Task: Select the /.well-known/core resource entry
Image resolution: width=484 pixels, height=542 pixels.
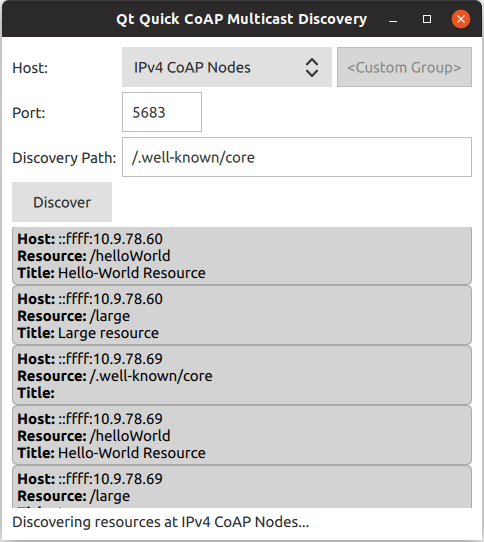Action: point(242,375)
